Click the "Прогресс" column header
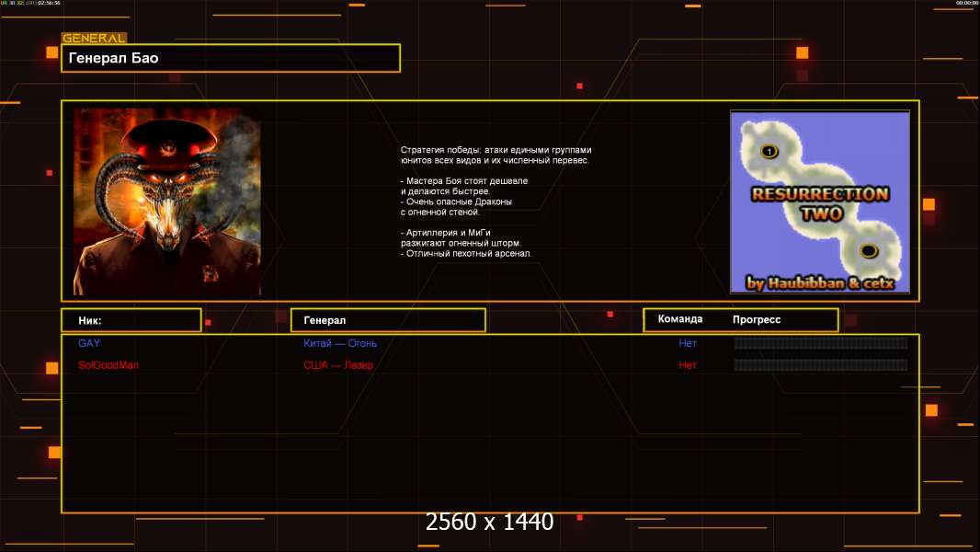 pyautogui.click(x=757, y=319)
